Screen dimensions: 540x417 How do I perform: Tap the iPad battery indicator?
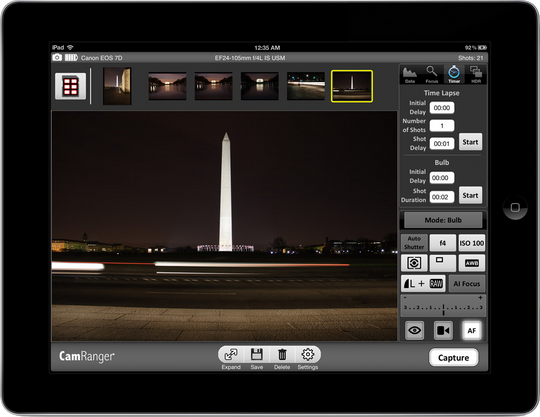(x=482, y=48)
